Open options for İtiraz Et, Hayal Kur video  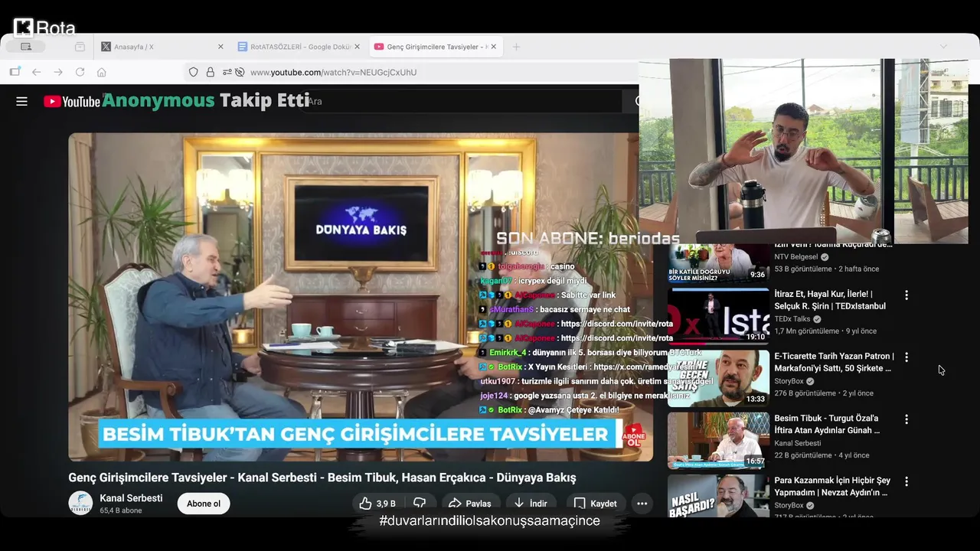[x=906, y=295]
